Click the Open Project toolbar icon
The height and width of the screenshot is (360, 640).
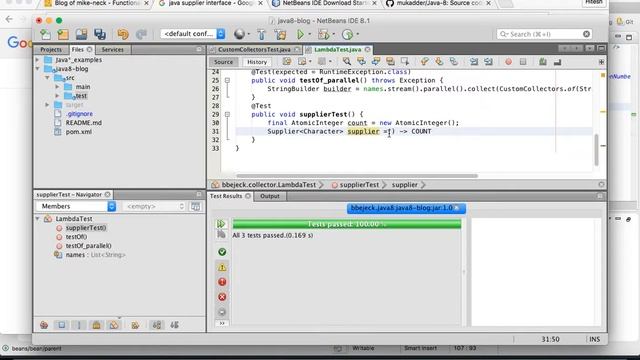click(81, 34)
